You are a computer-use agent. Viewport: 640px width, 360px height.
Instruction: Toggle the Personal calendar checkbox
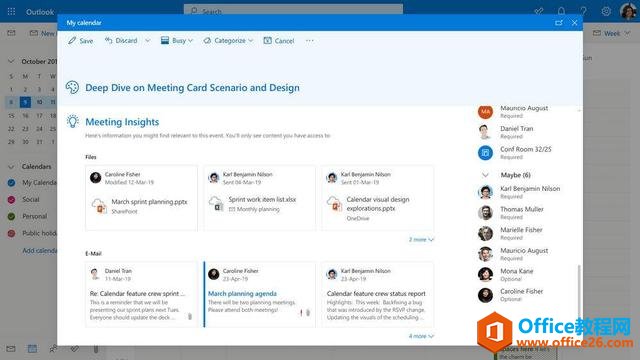[x=11, y=216]
